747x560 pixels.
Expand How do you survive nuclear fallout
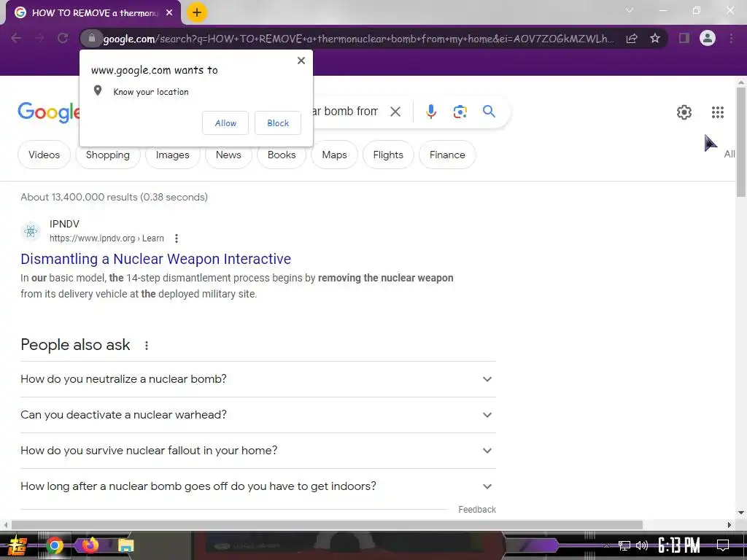point(258,451)
